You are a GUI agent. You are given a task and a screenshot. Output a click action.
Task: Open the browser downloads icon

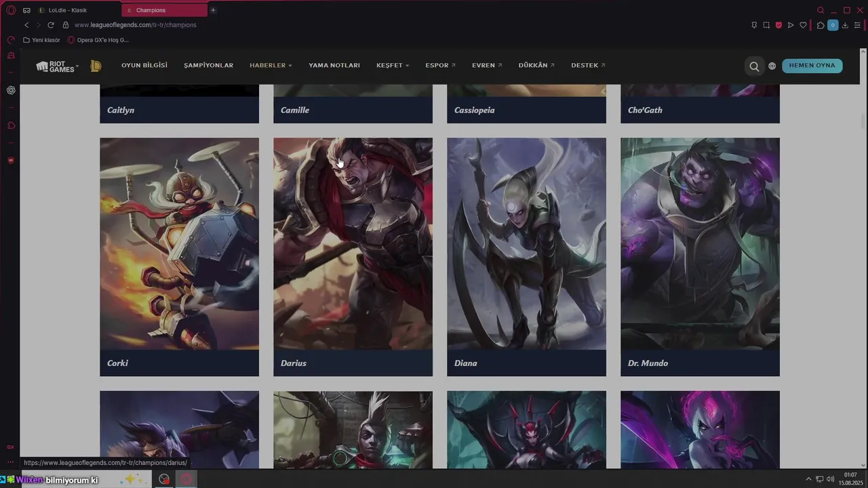point(845,25)
